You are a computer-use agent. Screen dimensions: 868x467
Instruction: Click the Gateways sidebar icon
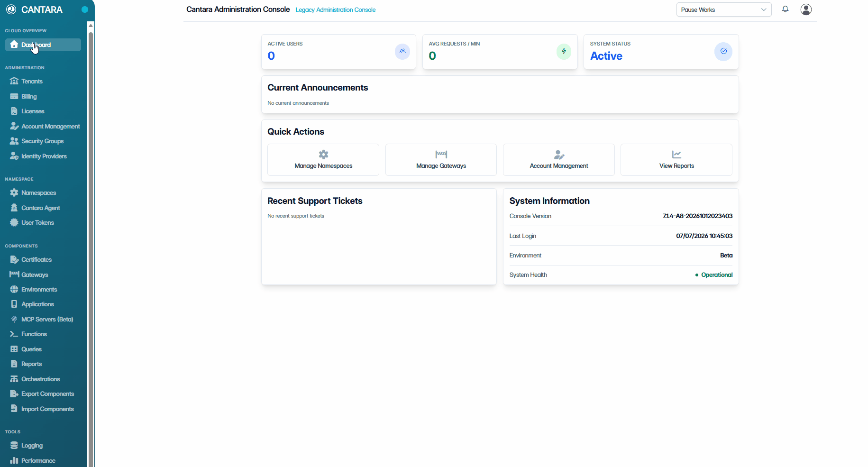[x=14, y=274]
